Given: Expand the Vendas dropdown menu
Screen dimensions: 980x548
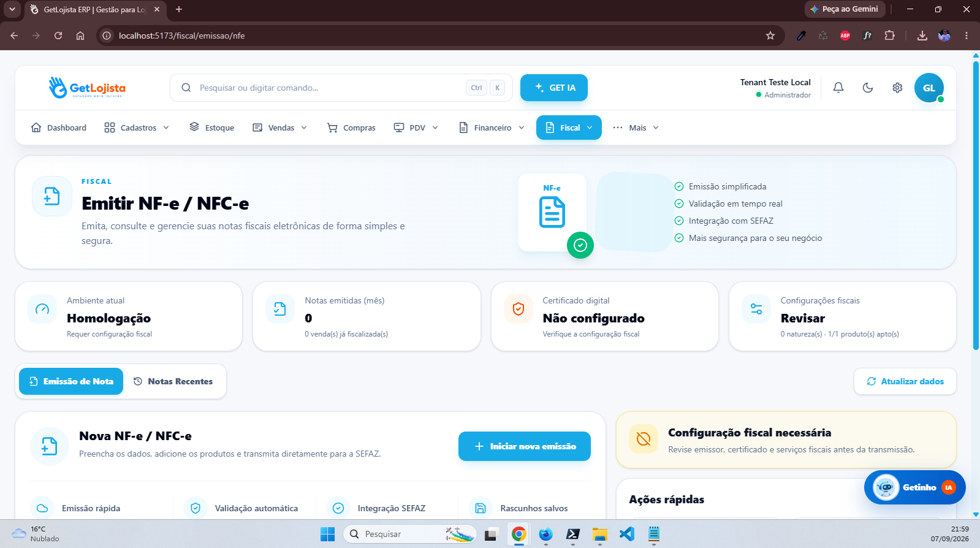Looking at the screenshot, I should coord(280,127).
